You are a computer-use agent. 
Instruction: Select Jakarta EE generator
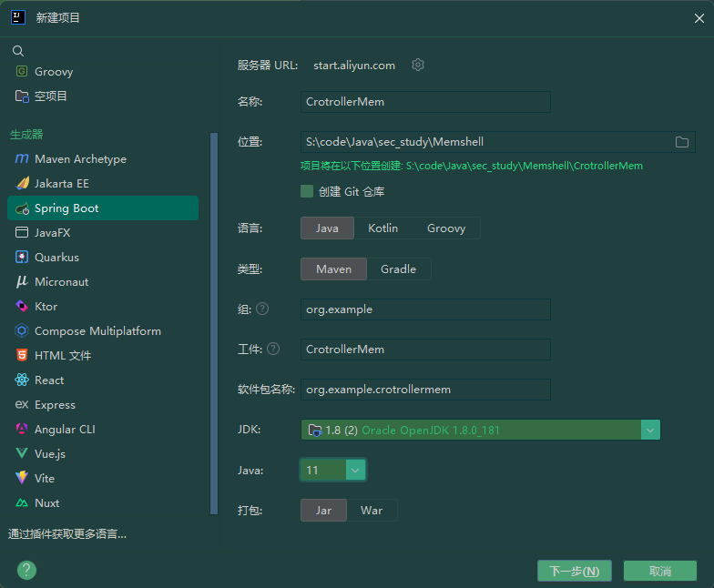(x=103, y=184)
